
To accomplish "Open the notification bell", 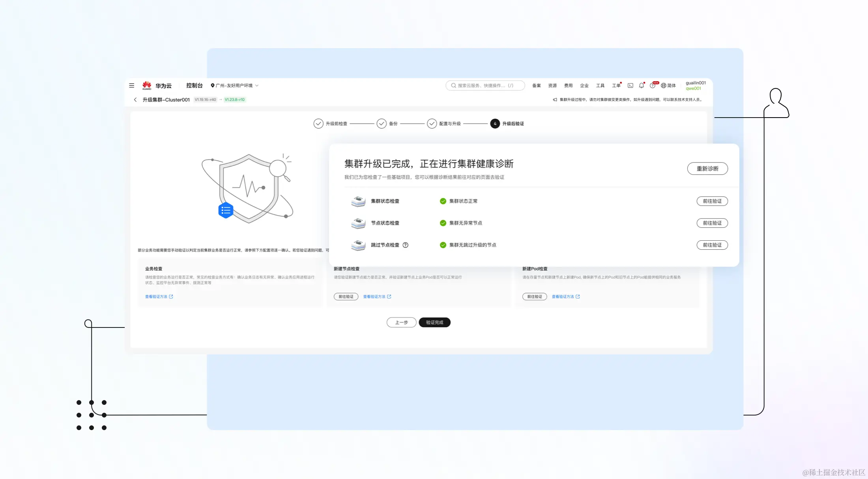I will pos(642,85).
